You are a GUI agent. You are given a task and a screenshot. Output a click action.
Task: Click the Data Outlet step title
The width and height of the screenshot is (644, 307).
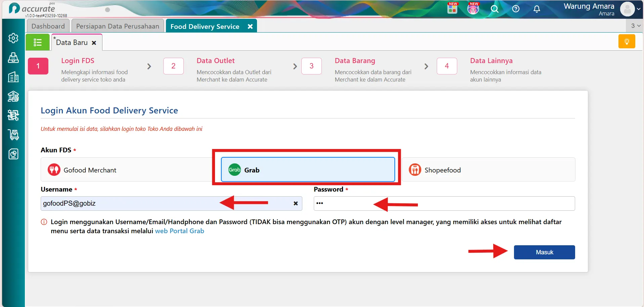click(216, 61)
